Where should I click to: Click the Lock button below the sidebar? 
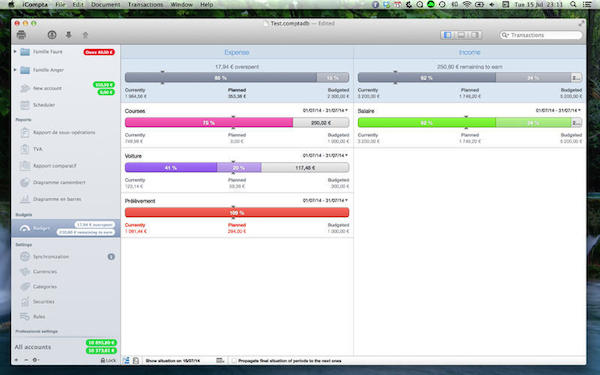(x=108, y=360)
